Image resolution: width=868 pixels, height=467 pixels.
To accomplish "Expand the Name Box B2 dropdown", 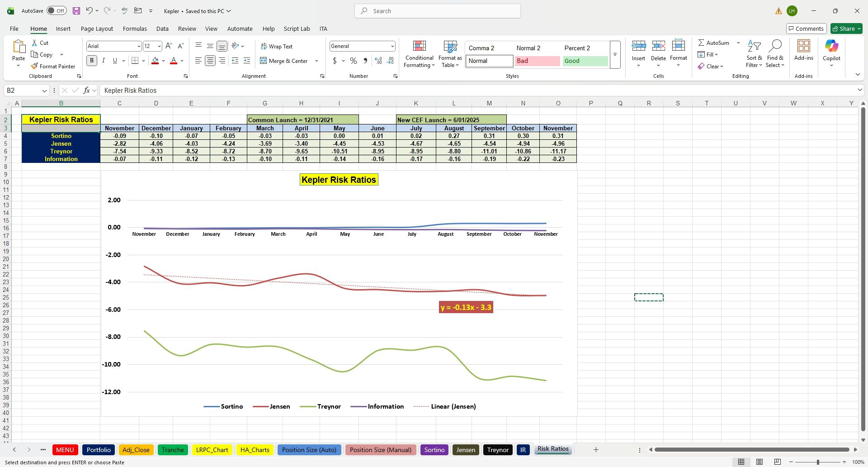I will (44, 91).
